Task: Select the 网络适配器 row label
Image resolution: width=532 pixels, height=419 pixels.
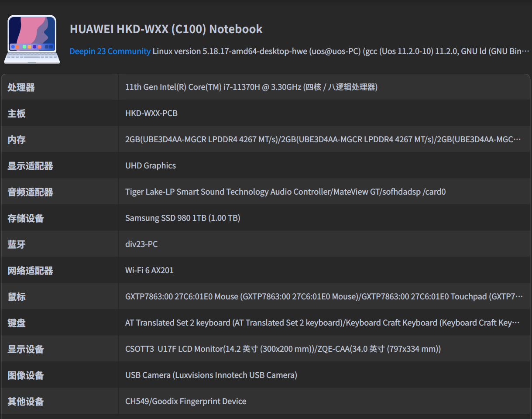Action: 30,271
